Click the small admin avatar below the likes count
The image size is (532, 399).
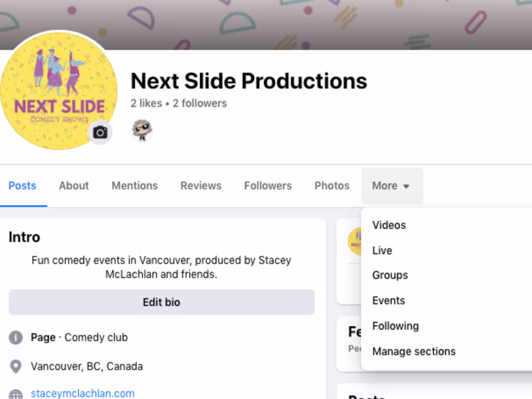click(142, 129)
